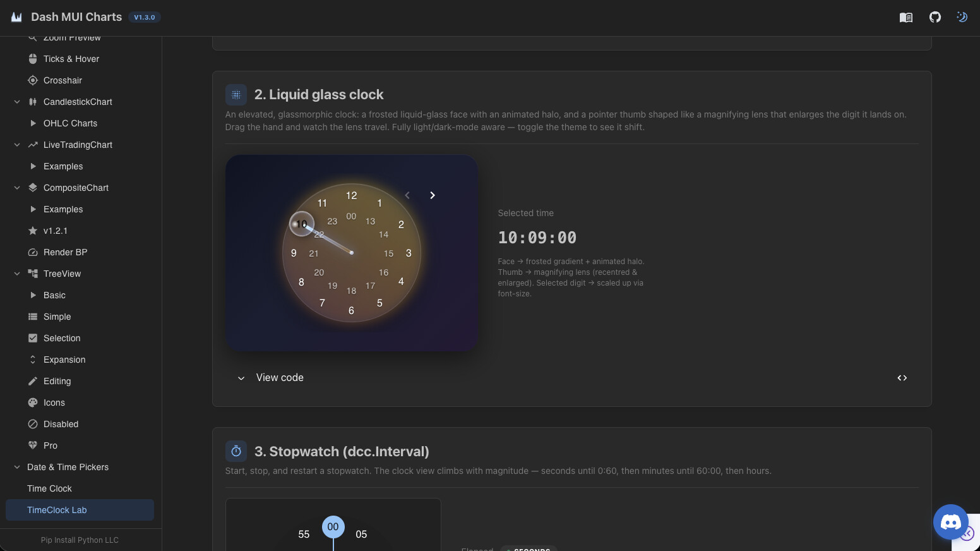Viewport: 980px width, 551px height.
Task: Click the LiveTradingChart trend line icon
Action: pyautogui.click(x=33, y=145)
